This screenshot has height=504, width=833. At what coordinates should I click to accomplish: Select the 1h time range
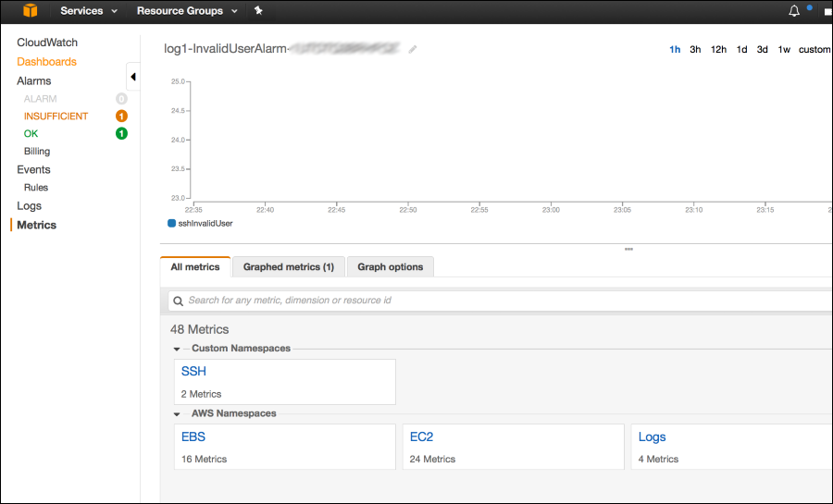click(675, 49)
